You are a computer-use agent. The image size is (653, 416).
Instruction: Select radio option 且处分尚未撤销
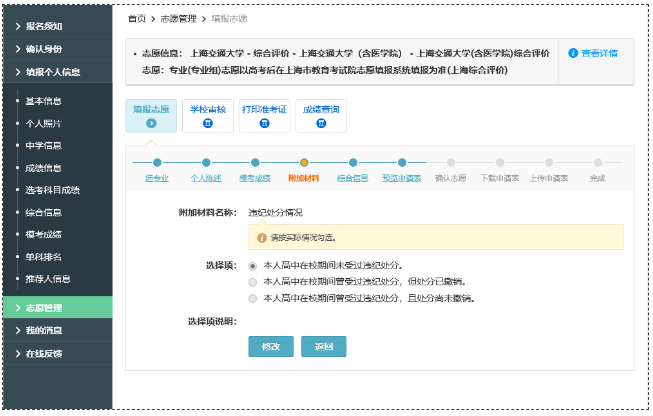252,298
